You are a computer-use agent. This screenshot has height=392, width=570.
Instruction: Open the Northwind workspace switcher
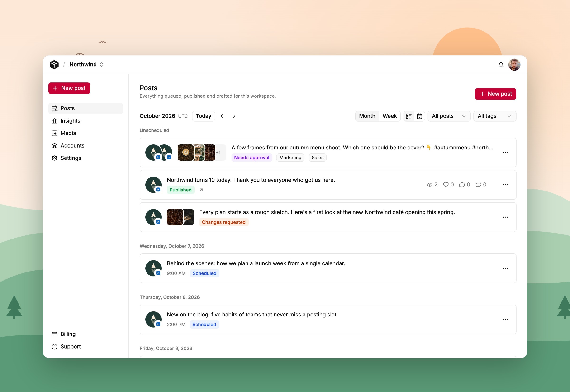pyautogui.click(x=86, y=65)
